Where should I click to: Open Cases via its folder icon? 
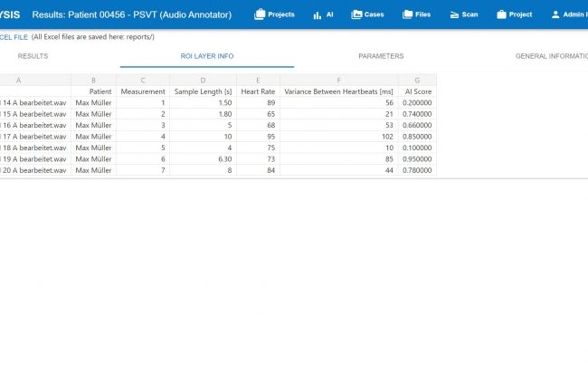click(356, 14)
